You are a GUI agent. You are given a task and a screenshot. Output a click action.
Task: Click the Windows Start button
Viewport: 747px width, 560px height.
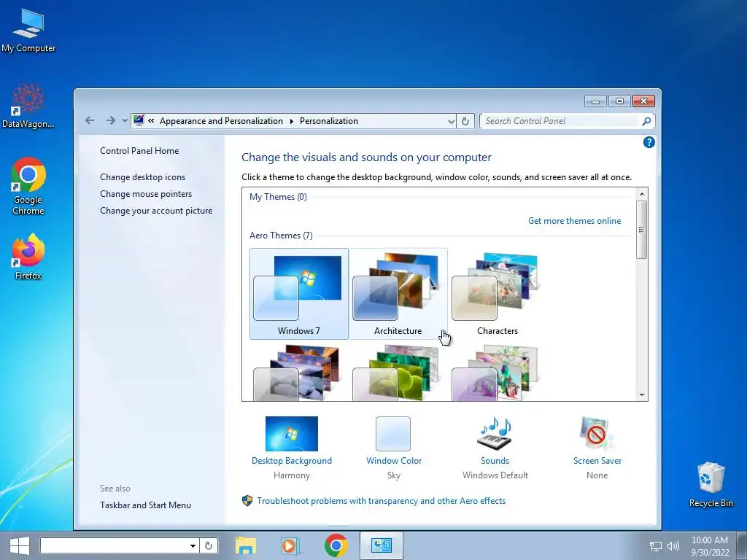pos(19,545)
